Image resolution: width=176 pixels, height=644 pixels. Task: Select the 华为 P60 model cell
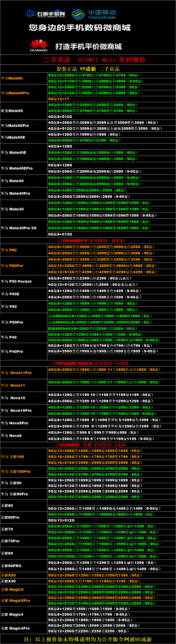24,250
